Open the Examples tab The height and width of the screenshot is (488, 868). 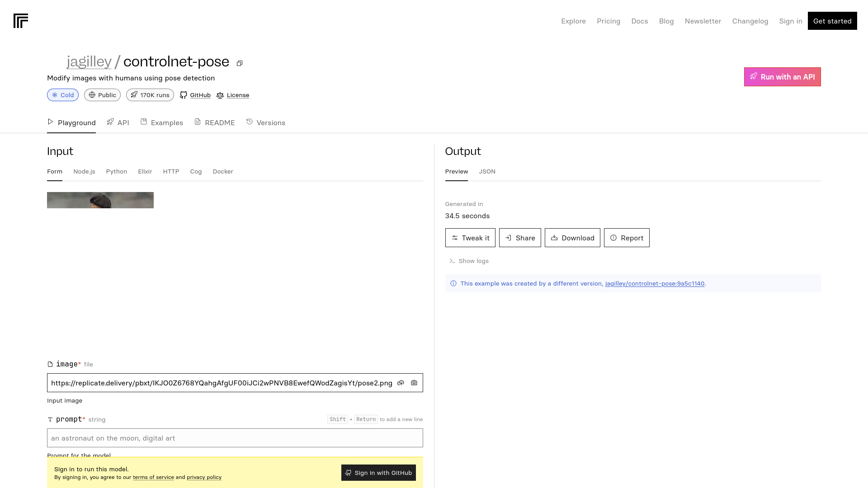pyautogui.click(x=161, y=122)
